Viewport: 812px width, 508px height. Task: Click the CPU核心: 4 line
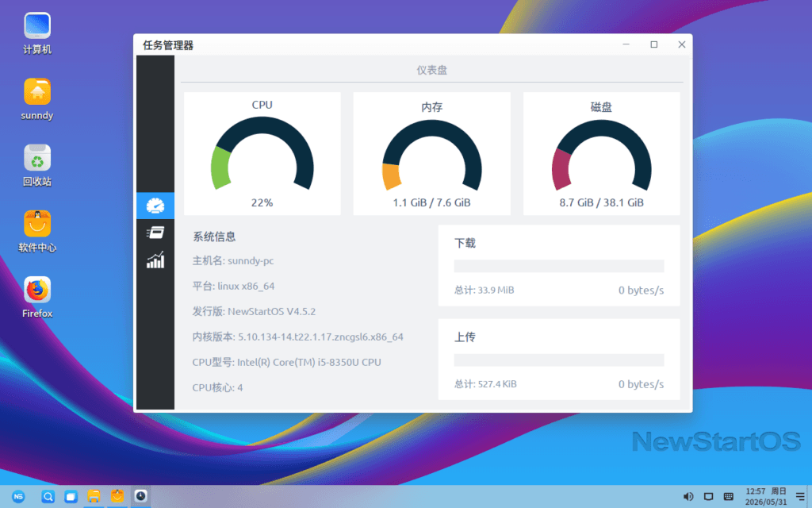217,387
